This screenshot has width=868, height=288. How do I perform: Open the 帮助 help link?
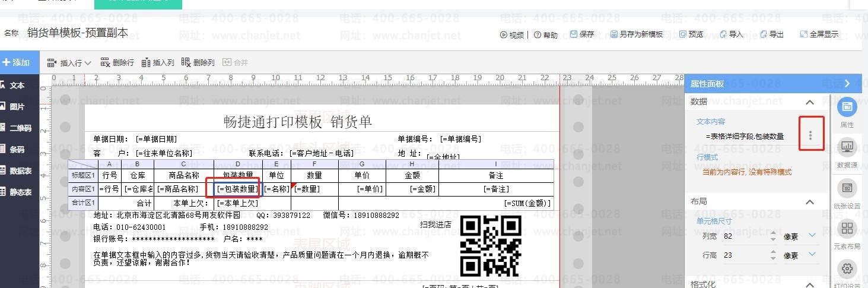tap(546, 35)
